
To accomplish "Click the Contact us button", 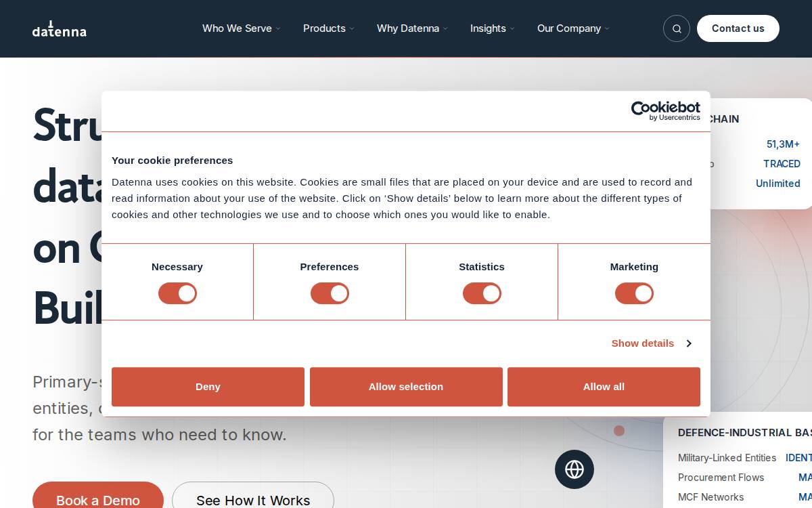I will tap(738, 28).
